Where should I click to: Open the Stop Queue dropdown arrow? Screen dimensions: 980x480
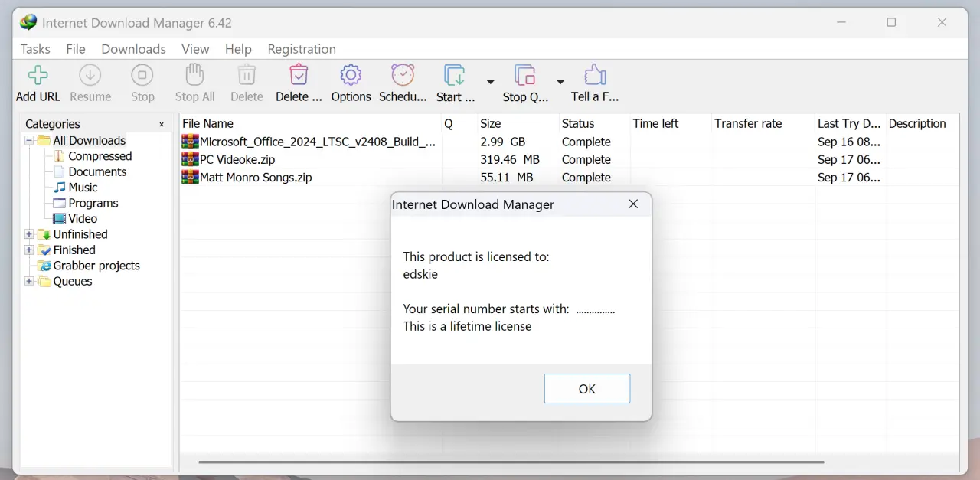coord(560,82)
